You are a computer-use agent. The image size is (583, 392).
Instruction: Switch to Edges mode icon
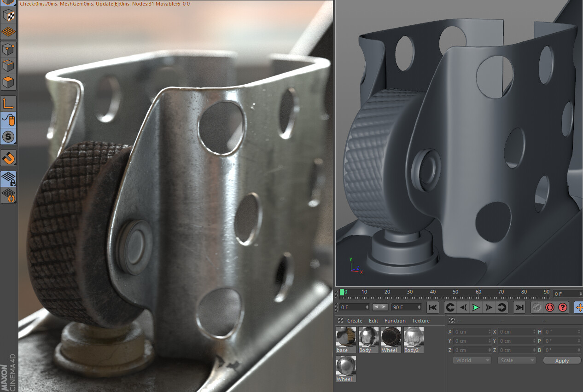(x=9, y=66)
